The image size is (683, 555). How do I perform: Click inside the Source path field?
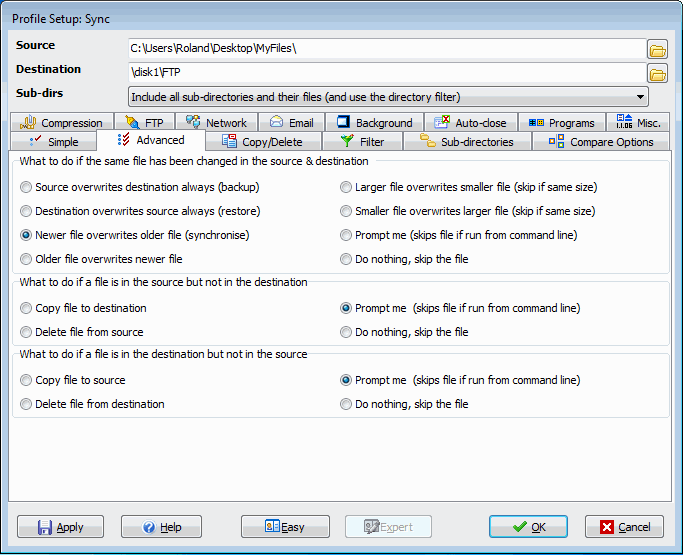click(385, 49)
